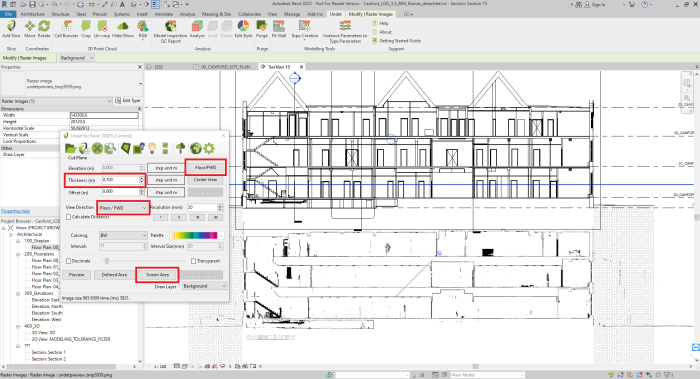Image resolution: width=700 pixels, height=379 pixels.
Task: Switch to the Annotate ribbon tab
Action: (x=163, y=14)
